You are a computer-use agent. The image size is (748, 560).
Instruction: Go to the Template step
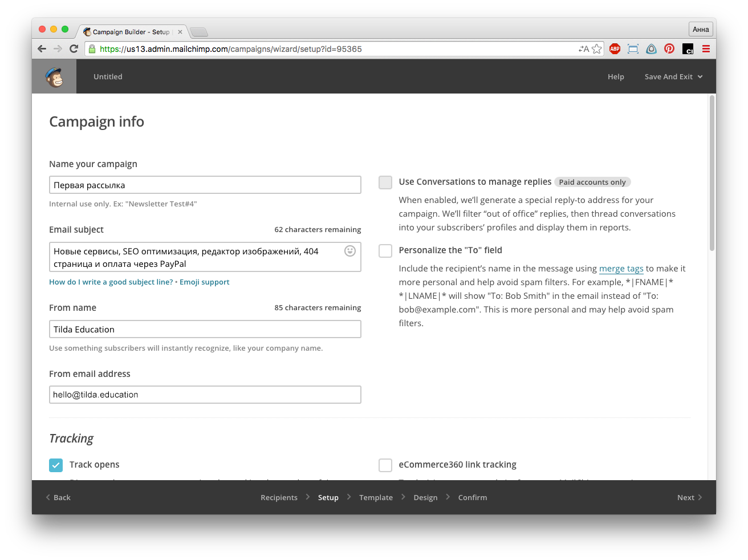pyautogui.click(x=376, y=498)
